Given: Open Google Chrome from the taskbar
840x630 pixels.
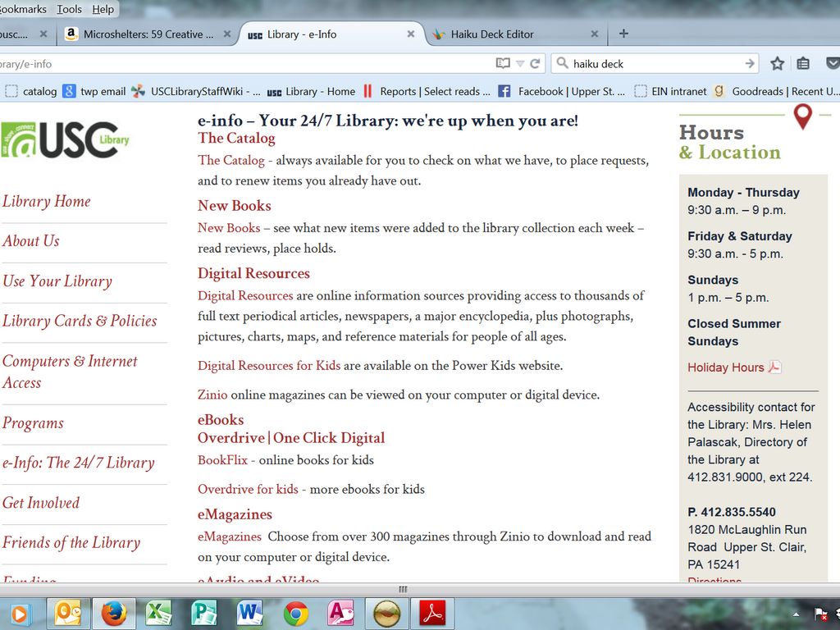Looking at the screenshot, I should [x=296, y=613].
